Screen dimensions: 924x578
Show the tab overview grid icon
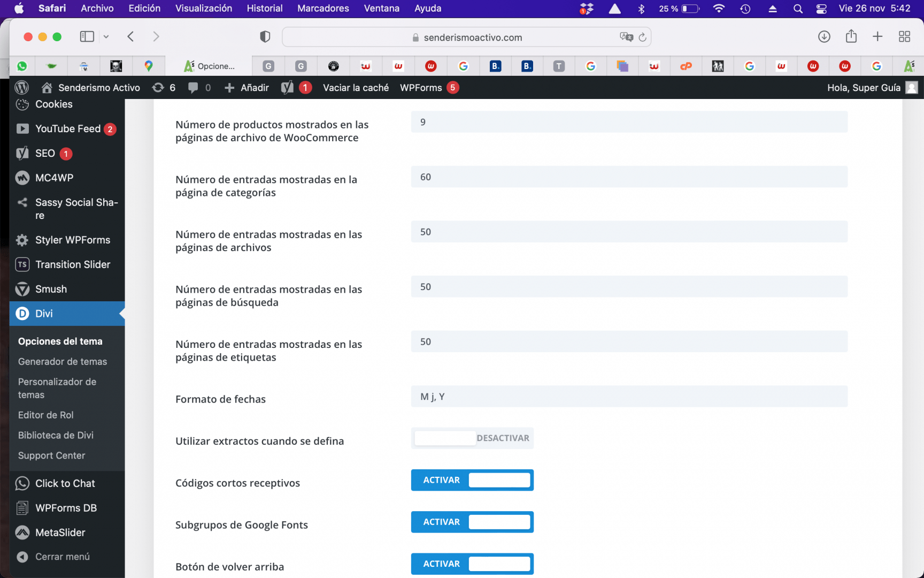click(x=904, y=36)
